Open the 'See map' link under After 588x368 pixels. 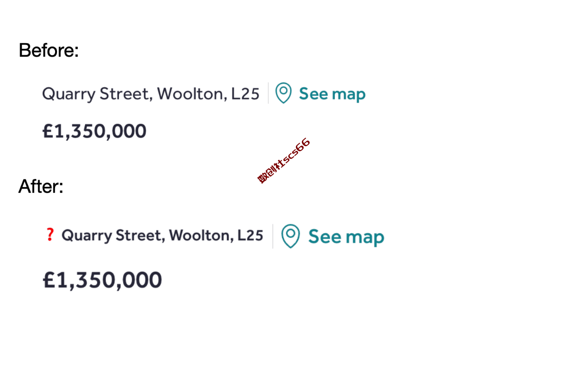click(346, 237)
